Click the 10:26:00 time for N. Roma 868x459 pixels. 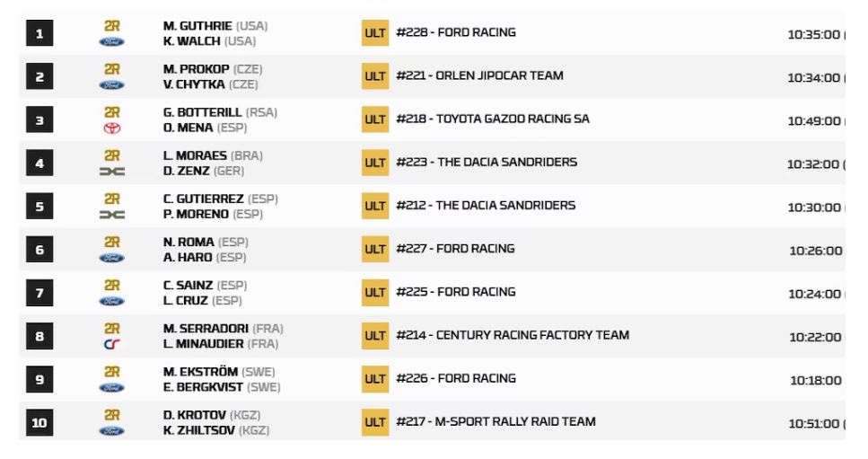[815, 251]
